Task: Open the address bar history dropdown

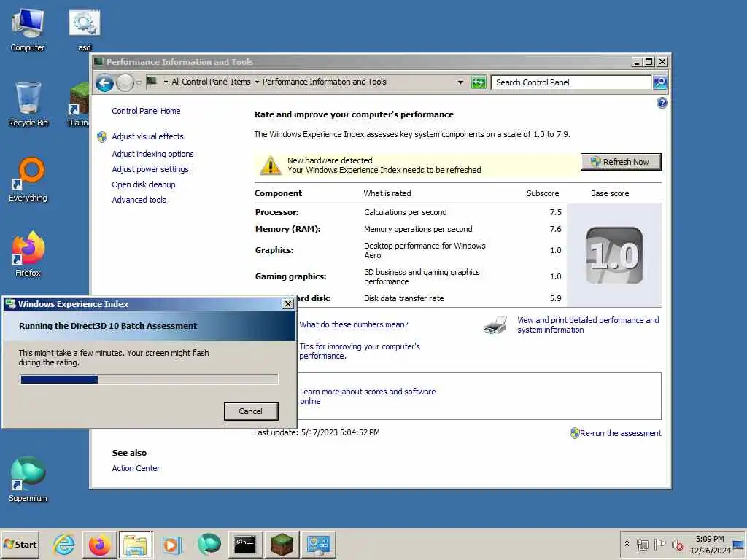Action: 460,82
